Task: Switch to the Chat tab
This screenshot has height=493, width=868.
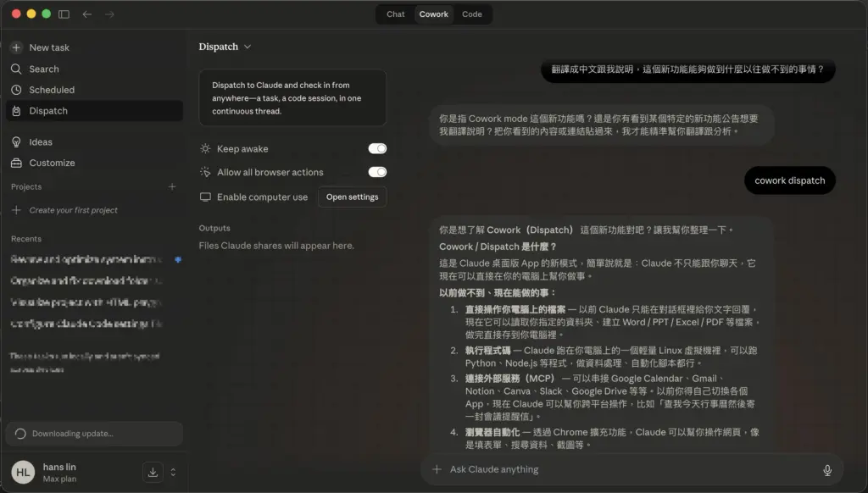Action: pos(394,14)
